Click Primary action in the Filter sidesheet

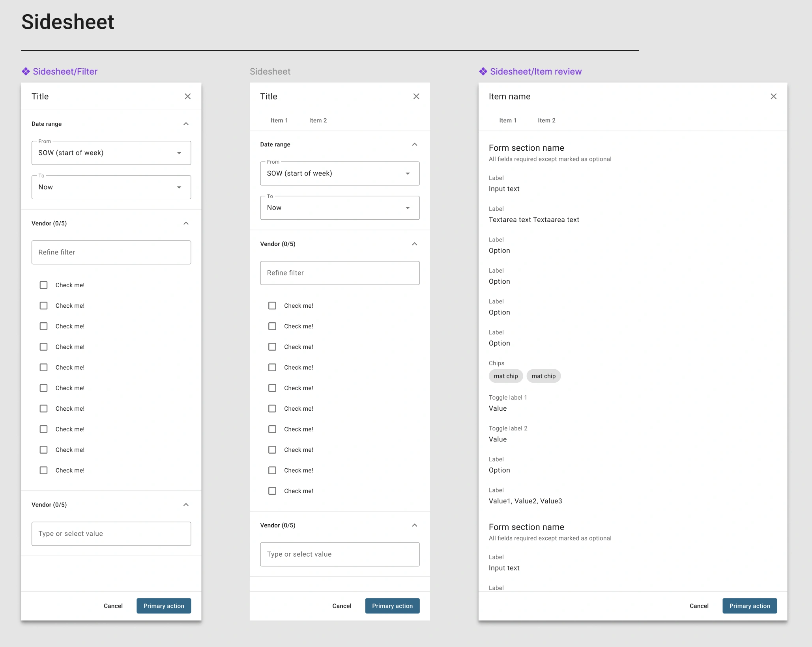coord(164,606)
